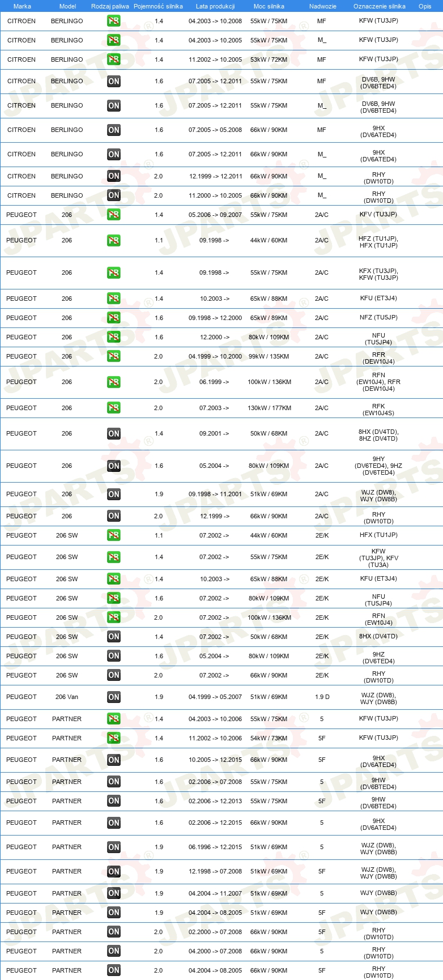Click the ON icon in the 06.1996 -> 12.2015 row
443x980 pixels.
114,847
